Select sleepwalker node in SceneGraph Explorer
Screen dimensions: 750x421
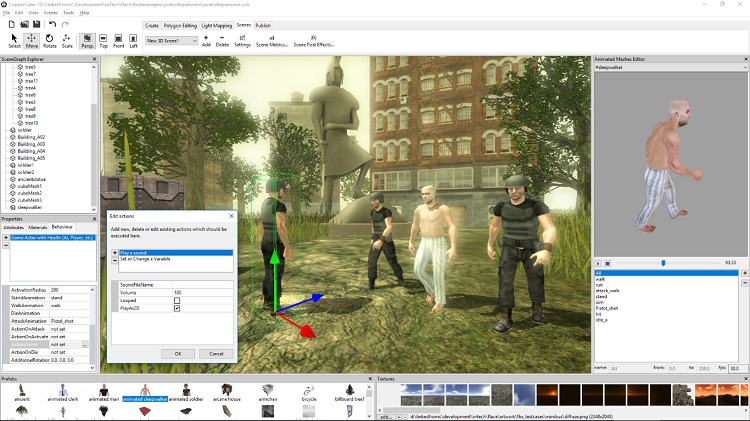click(30, 207)
